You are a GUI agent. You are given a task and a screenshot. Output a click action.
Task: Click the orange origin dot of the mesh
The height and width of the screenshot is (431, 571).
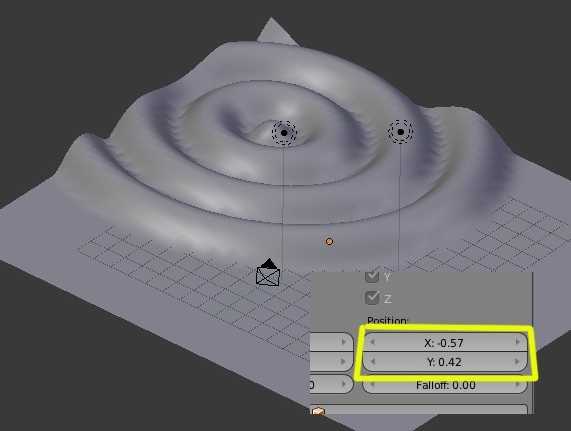pyautogui.click(x=329, y=241)
